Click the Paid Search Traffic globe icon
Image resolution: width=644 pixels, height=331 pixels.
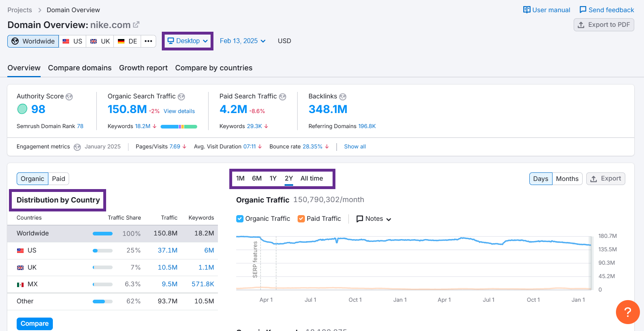283,97
